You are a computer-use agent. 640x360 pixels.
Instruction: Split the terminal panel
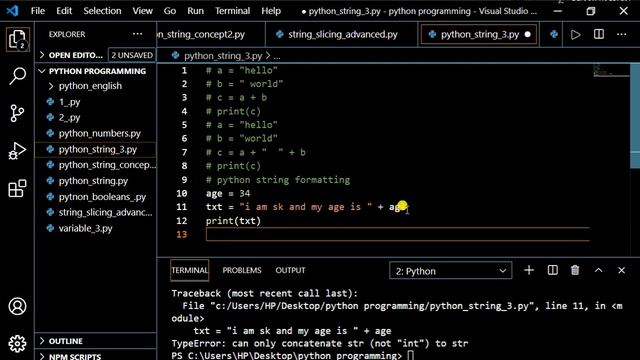[553, 270]
